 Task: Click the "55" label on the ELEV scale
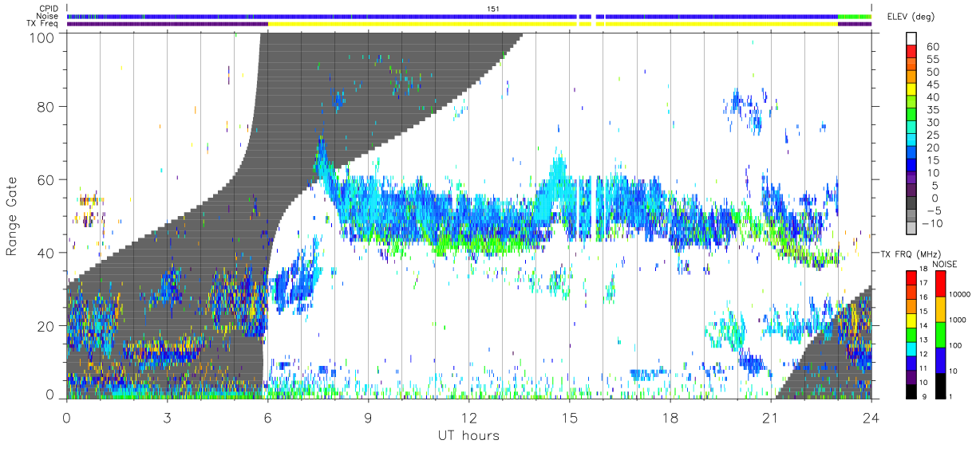coord(932,60)
